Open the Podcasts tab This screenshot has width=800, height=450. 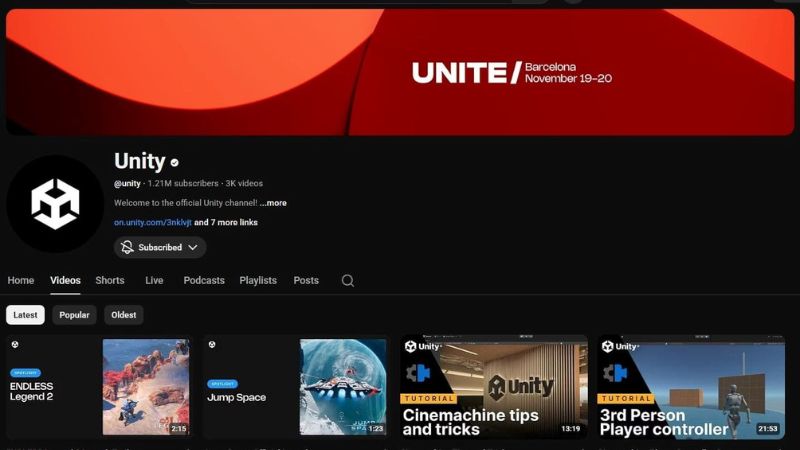204,281
